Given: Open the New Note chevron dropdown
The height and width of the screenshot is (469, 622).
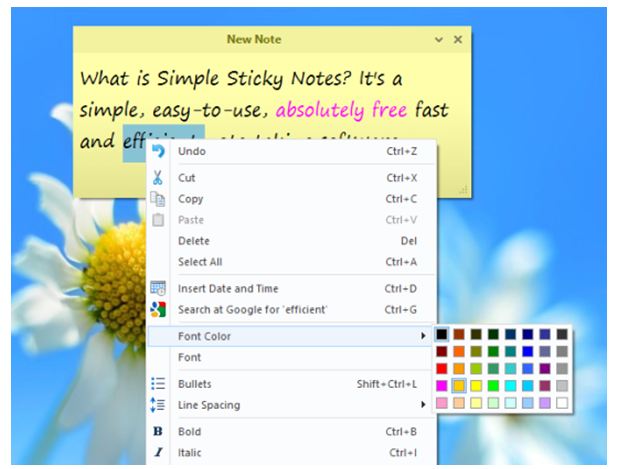Looking at the screenshot, I should click(439, 40).
